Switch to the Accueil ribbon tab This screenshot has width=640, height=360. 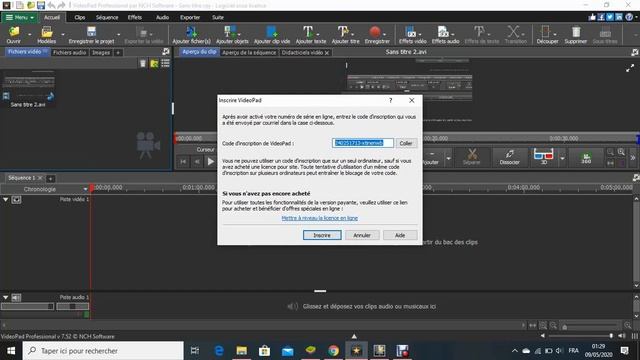(x=52, y=18)
